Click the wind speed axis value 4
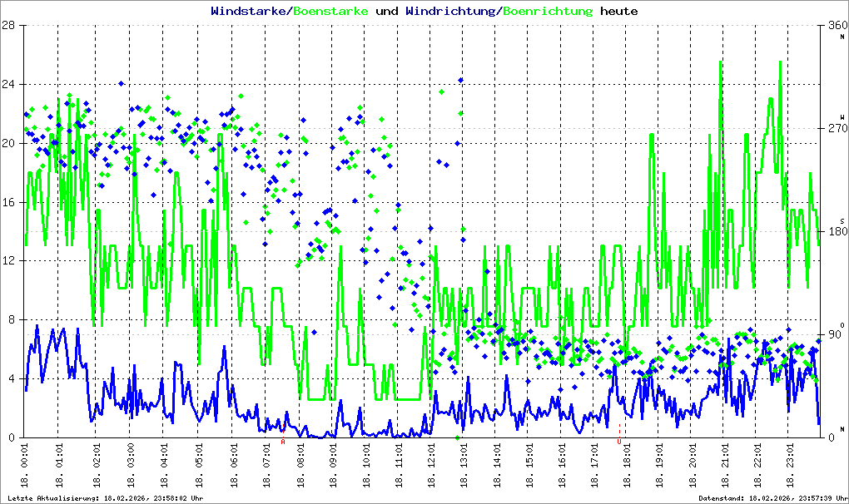849x504 pixels. 11,378
